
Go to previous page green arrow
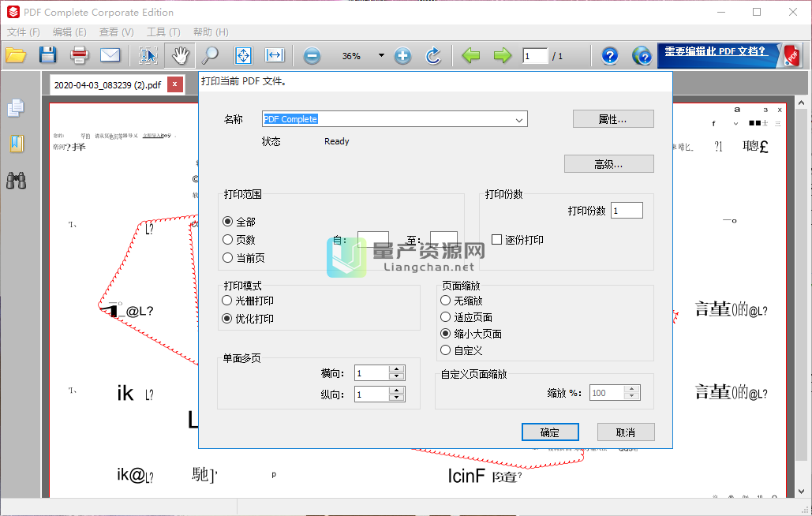pos(471,55)
